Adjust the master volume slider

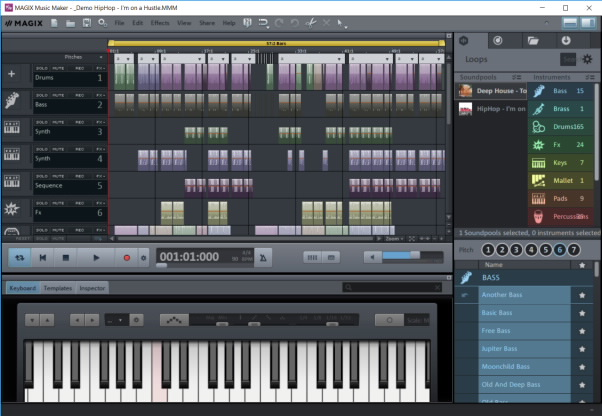pyautogui.click(x=413, y=257)
